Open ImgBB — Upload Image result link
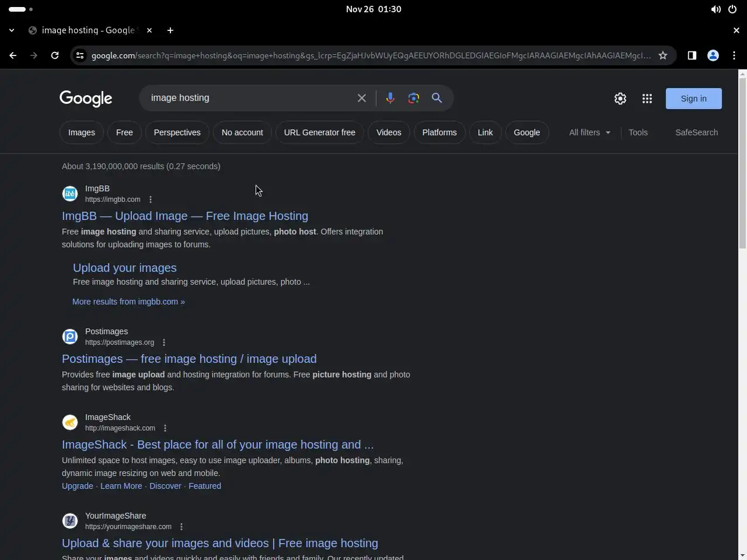 (185, 216)
